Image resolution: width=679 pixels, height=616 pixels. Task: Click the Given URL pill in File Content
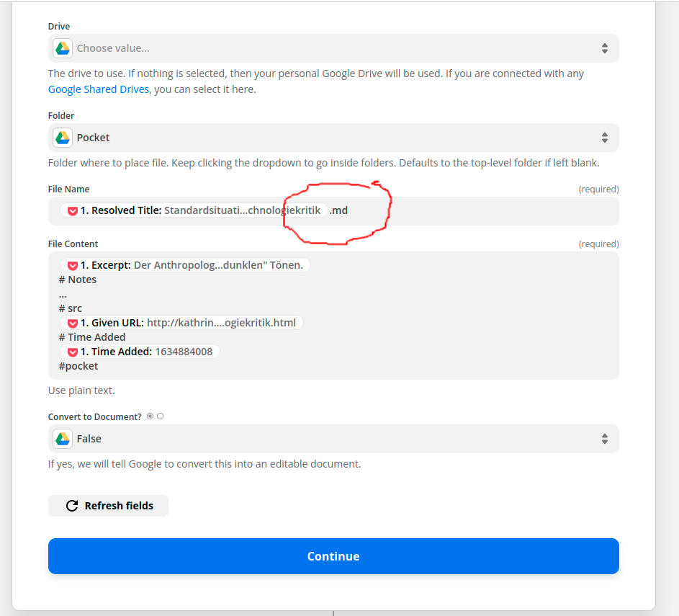(181, 323)
